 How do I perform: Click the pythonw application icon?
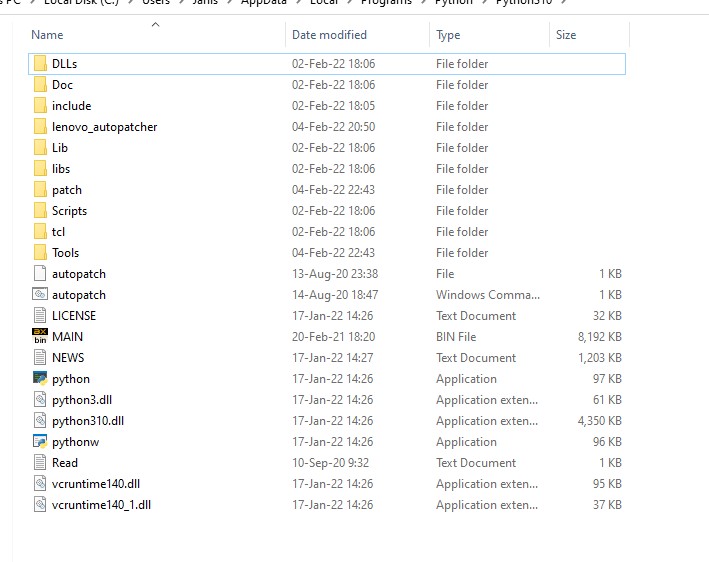coord(40,442)
